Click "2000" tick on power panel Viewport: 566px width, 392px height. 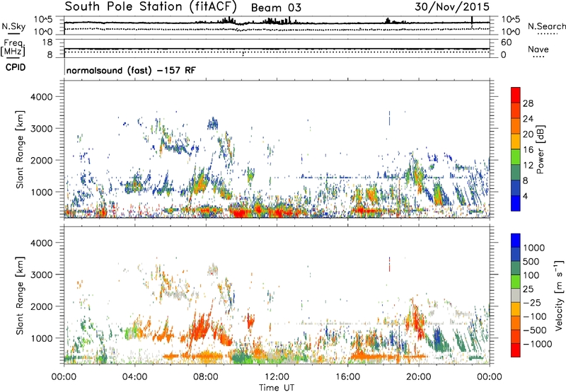[x=42, y=160]
